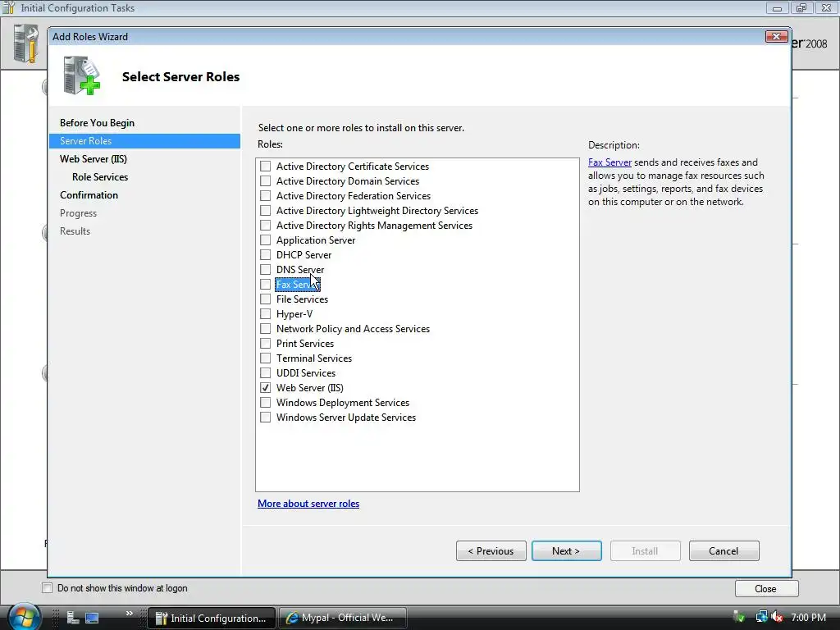Open Web Server (IIS) wizard step
Image resolution: width=840 pixels, height=630 pixels.
click(94, 159)
